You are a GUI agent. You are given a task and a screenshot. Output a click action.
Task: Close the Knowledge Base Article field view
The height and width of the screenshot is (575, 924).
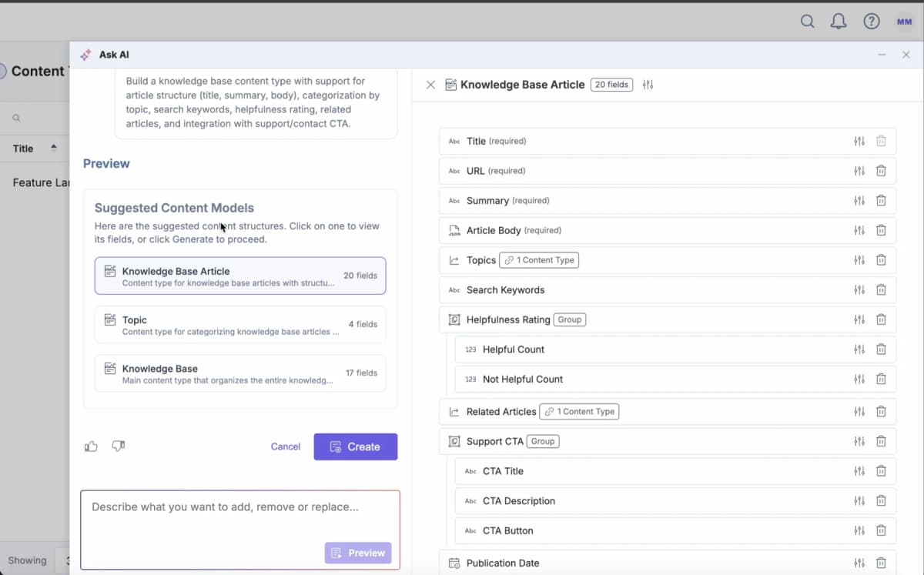pos(430,85)
